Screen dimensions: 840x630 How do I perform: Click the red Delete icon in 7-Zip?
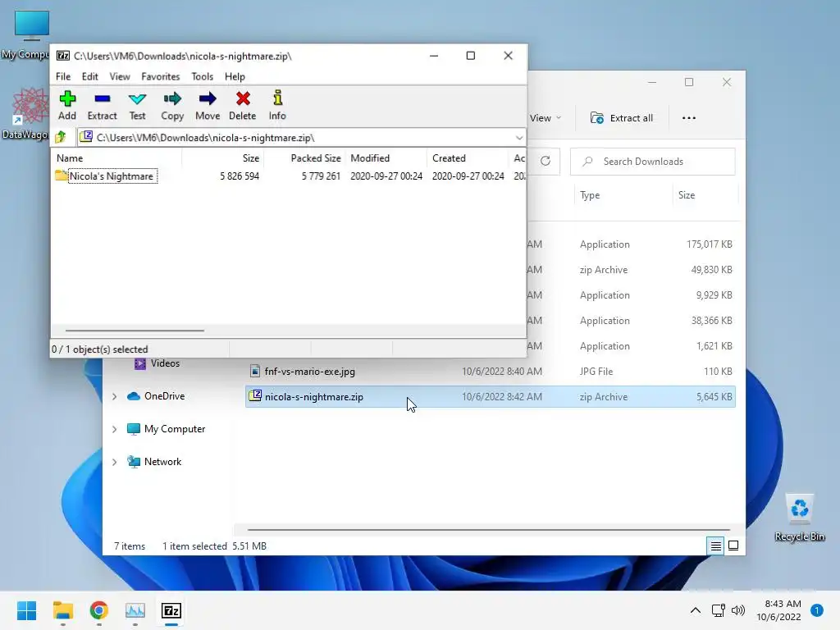coord(243,98)
